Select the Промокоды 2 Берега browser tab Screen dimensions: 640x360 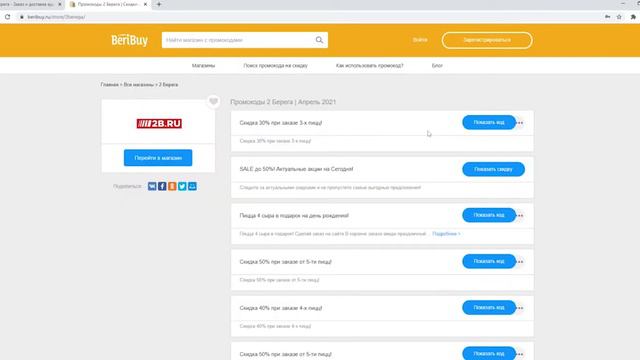click(x=109, y=4)
